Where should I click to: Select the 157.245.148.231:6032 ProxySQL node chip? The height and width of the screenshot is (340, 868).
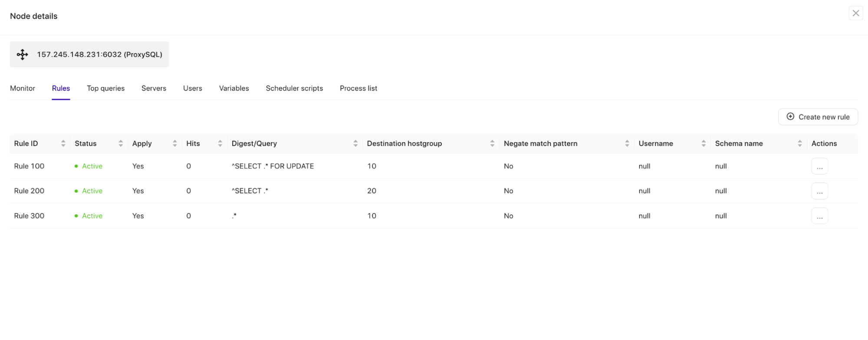point(89,54)
